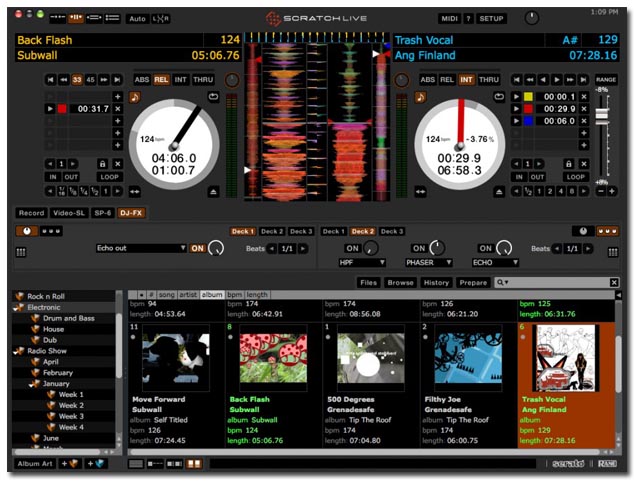Image resolution: width=634 pixels, height=482 pixels.
Task: Set left deck speed to 45 RPM
Action: (x=91, y=80)
